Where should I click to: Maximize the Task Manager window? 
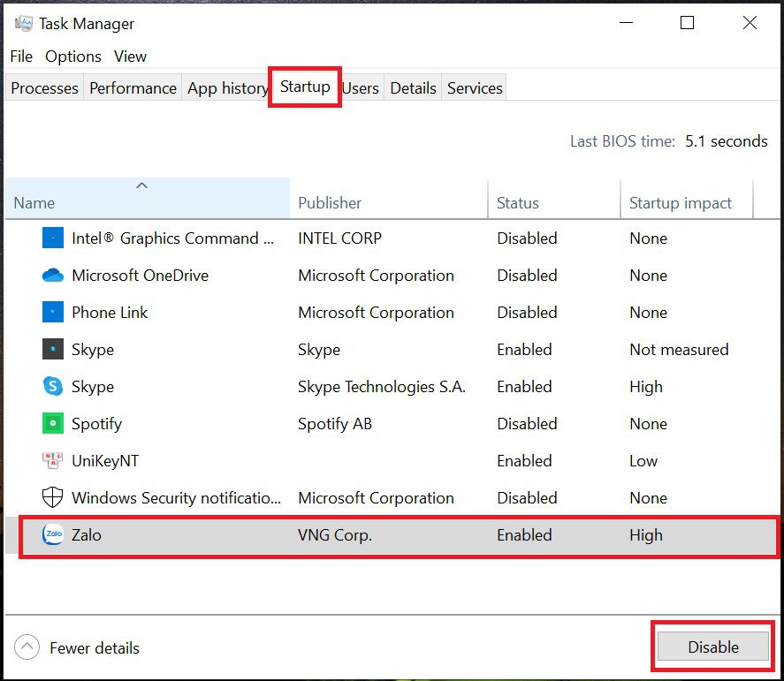(687, 22)
